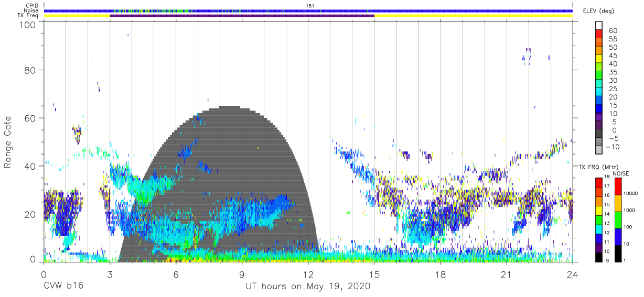Select the red top swatch of the NOISE colorbar

(618, 186)
